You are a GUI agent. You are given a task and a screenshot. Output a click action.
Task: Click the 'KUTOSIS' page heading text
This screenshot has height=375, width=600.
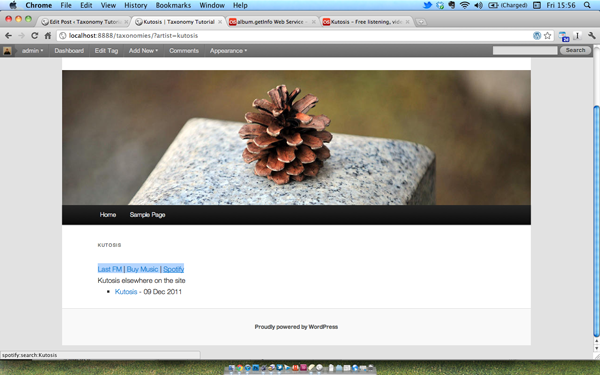click(109, 245)
